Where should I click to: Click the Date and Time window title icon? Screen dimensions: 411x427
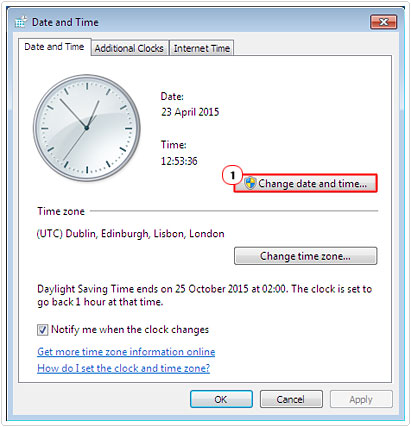click(21, 22)
